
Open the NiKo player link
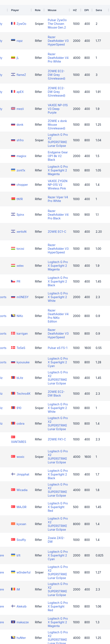point(20,316)
